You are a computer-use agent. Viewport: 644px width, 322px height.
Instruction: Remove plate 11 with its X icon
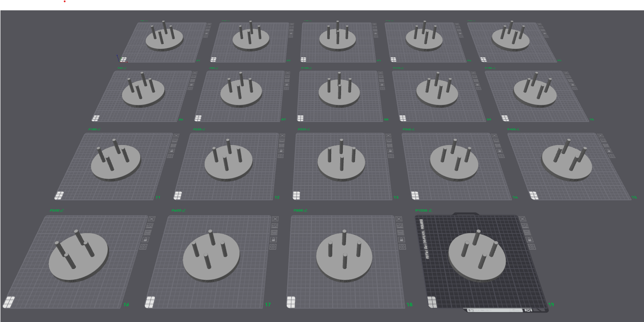point(176,135)
